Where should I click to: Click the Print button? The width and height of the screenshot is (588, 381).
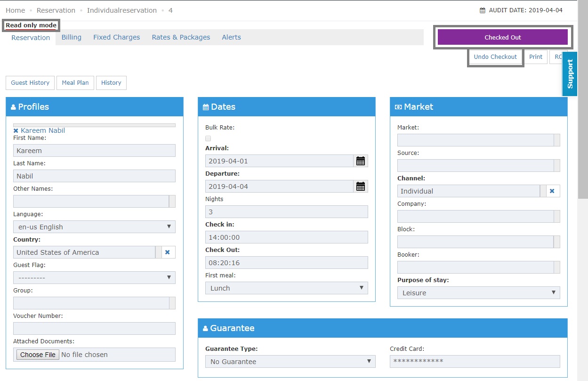[536, 57]
